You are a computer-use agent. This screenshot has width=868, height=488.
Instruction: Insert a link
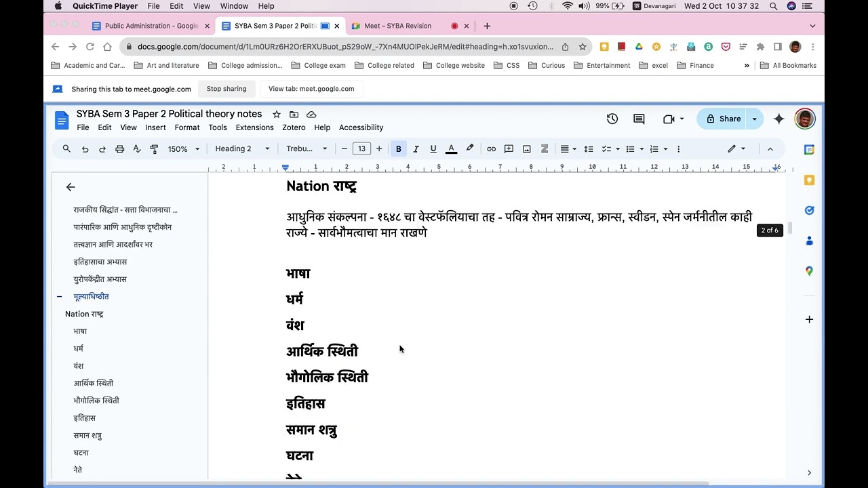click(x=491, y=149)
